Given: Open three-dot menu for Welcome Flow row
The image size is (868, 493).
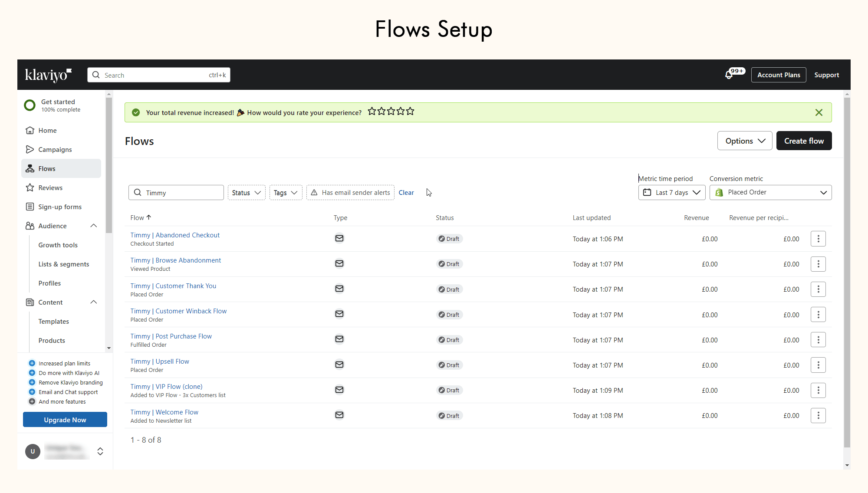Looking at the screenshot, I should tap(818, 416).
